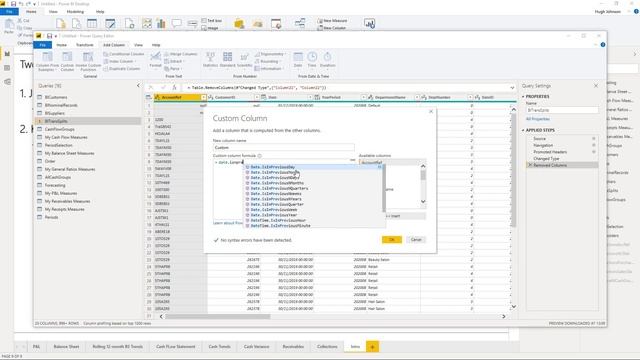The height and width of the screenshot is (360, 640).
Task: Collapse the PROPERTIES section
Action: point(523,96)
